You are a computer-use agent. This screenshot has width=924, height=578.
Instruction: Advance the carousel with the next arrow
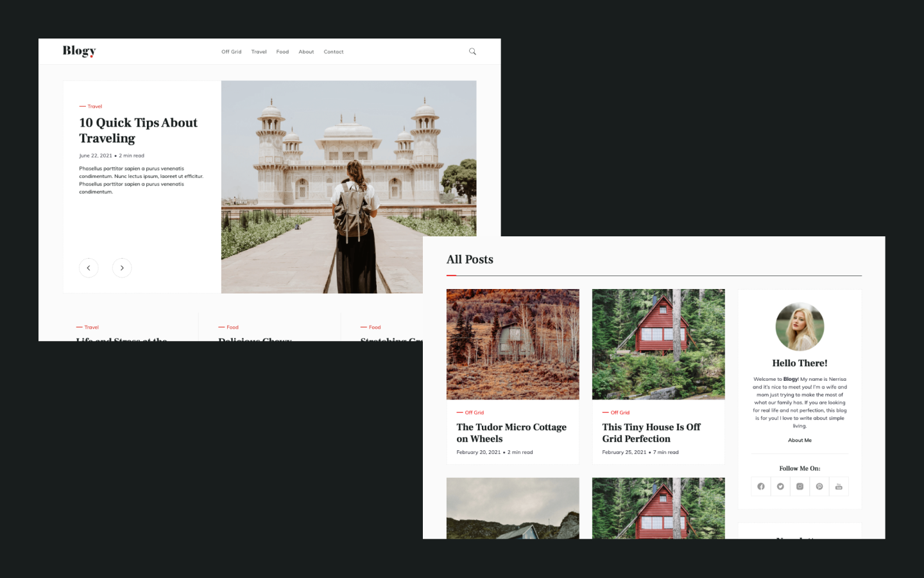(x=122, y=268)
